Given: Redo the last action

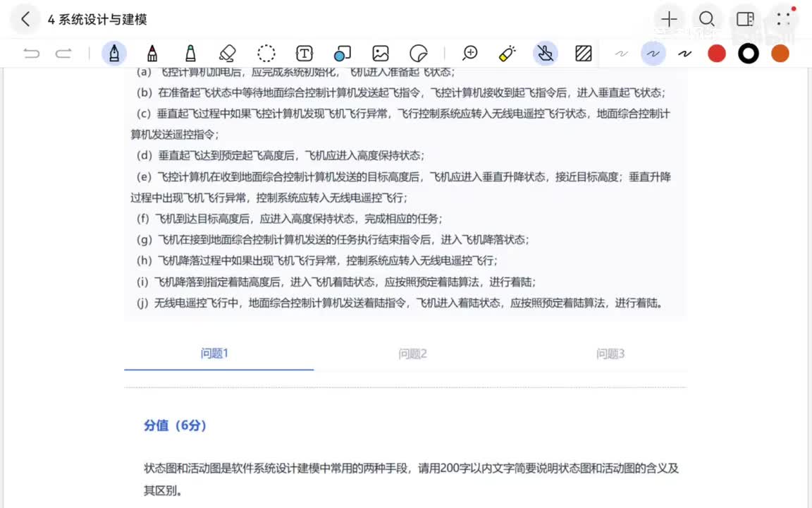Looking at the screenshot, I should pos(63,54).
